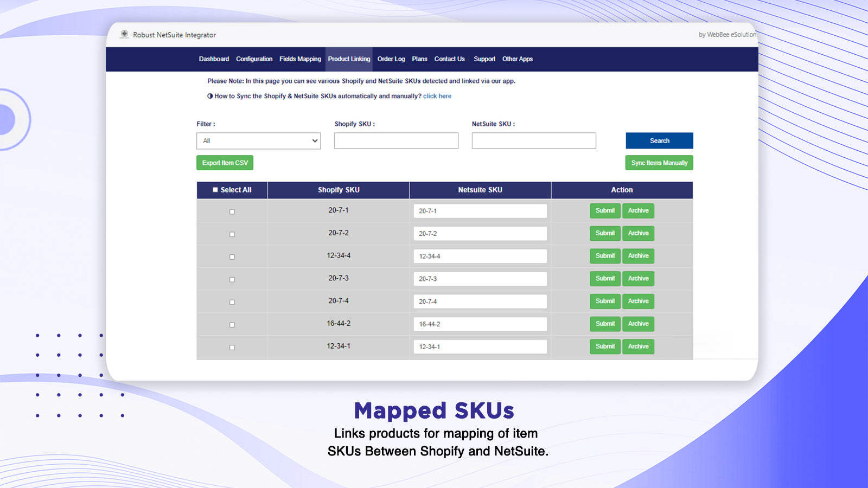Click Sync Items Manually button
The image size is (868, 488).
tap(659, 163)
